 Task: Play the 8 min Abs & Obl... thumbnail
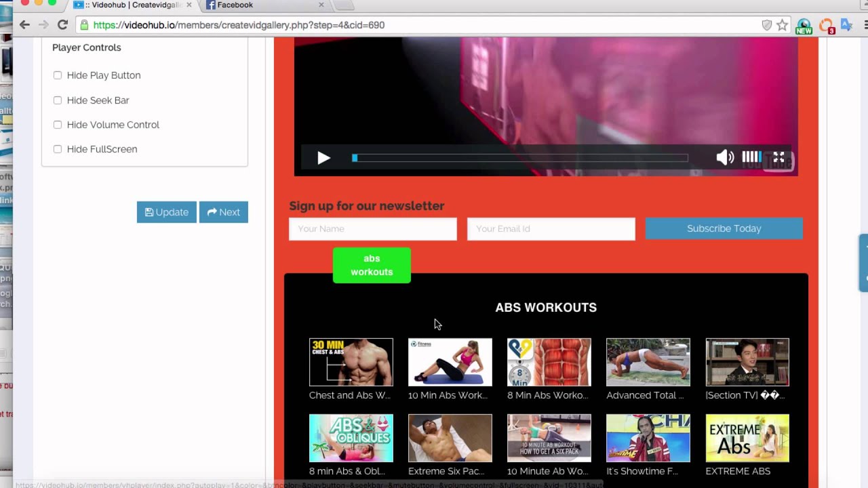pos(351,438)
